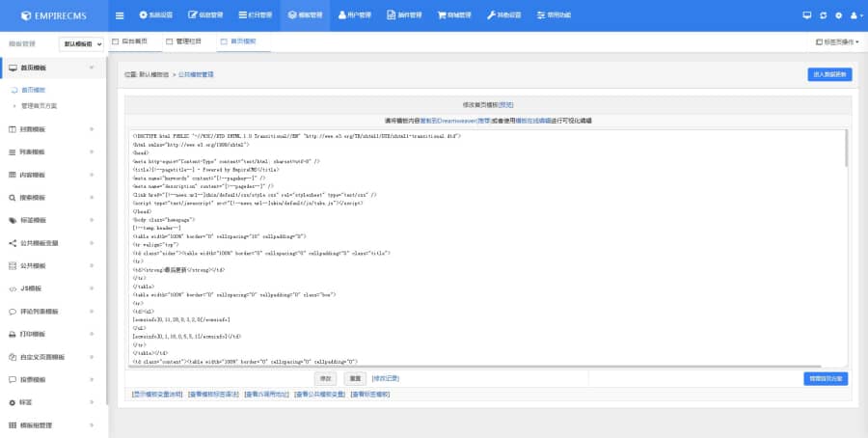Click the 投票模板 comment icon in sidebar
The image size is (868, 438).
tap(13, 380)
